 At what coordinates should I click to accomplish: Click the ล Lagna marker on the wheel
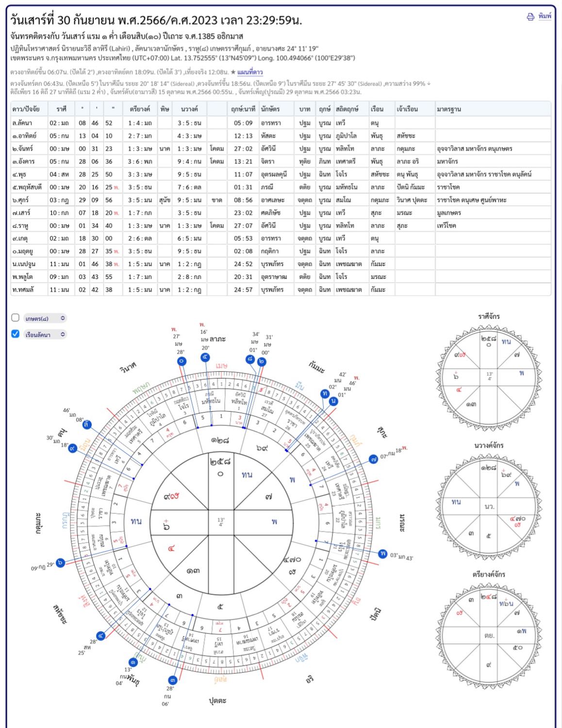[87, 425]
